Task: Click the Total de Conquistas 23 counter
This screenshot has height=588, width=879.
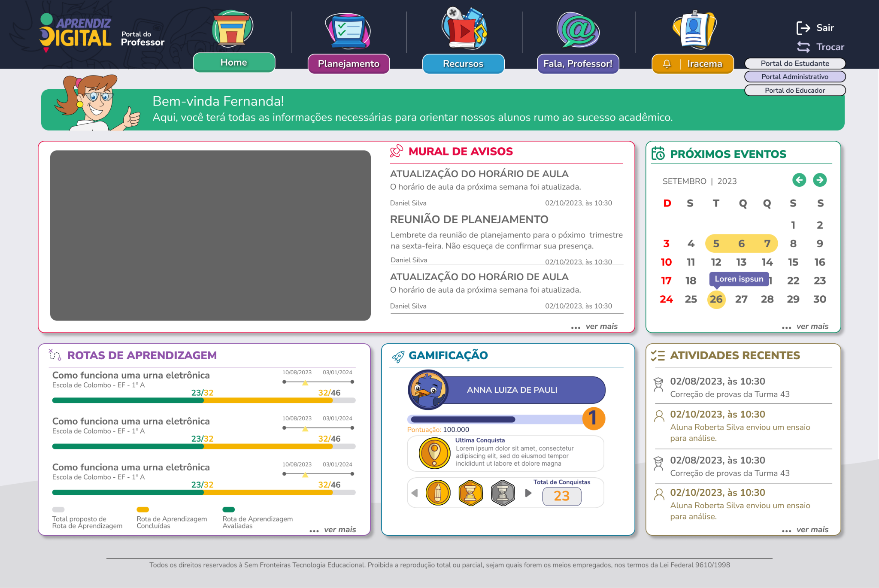Action: pyautogui.click(x=562, y=496)
